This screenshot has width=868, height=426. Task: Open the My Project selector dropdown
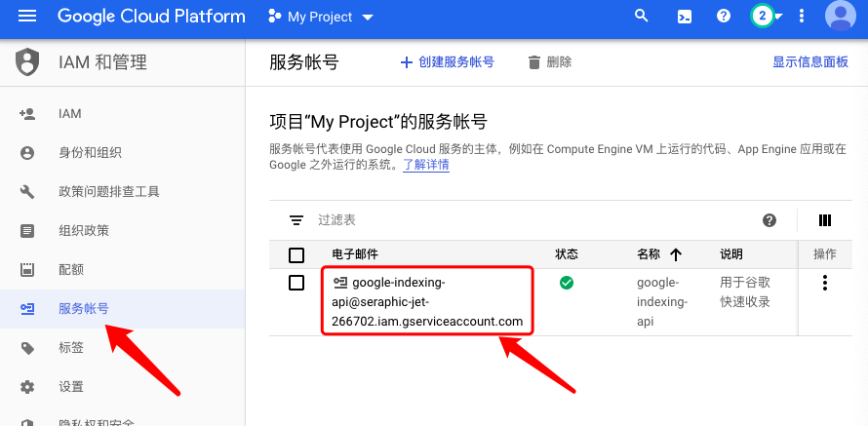coord(321,17)
